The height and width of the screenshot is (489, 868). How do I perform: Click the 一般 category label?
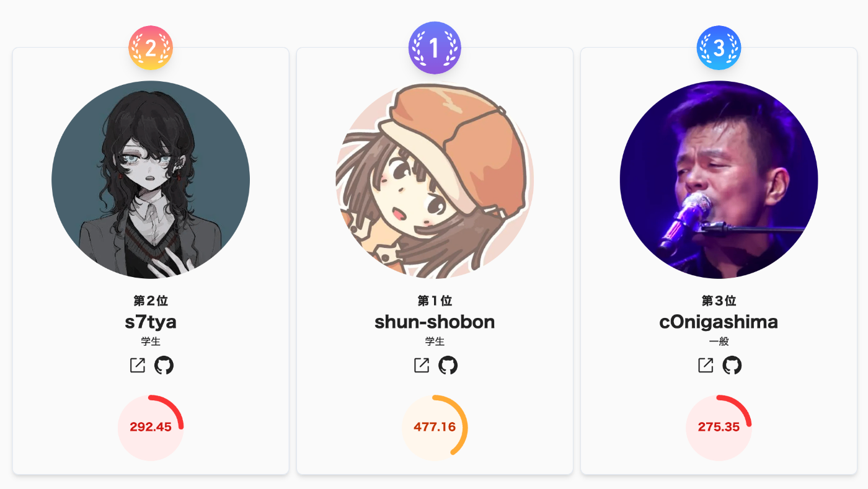pos(719,341)
